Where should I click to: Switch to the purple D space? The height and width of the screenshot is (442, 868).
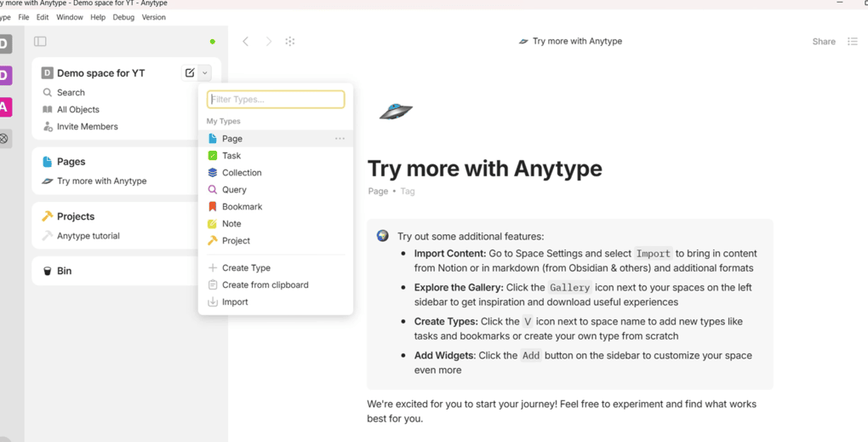pyautogui.click(x=4, y=75)
